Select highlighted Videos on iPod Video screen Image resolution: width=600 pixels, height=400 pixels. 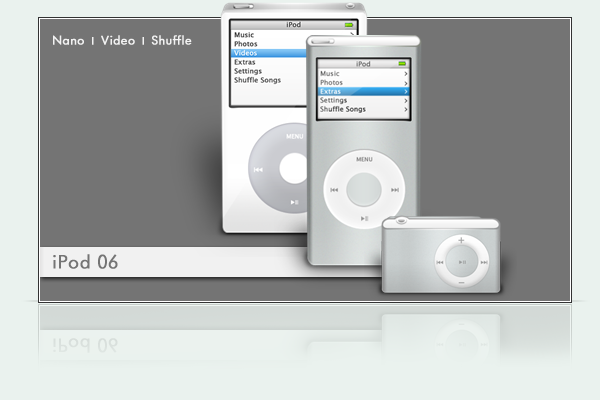269,53
